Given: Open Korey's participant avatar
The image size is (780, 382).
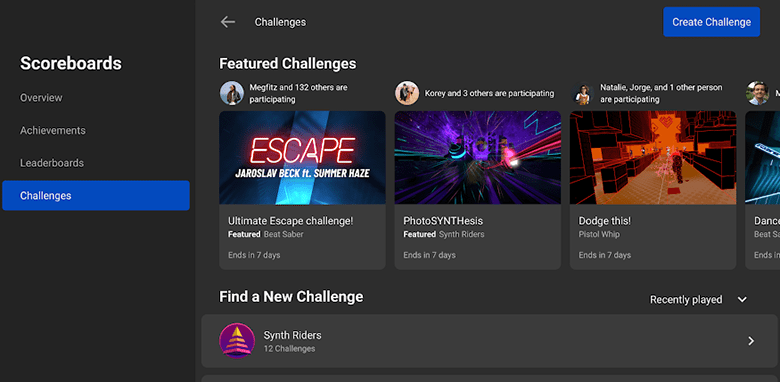Looking at the screenshot, I should (407, 93).
